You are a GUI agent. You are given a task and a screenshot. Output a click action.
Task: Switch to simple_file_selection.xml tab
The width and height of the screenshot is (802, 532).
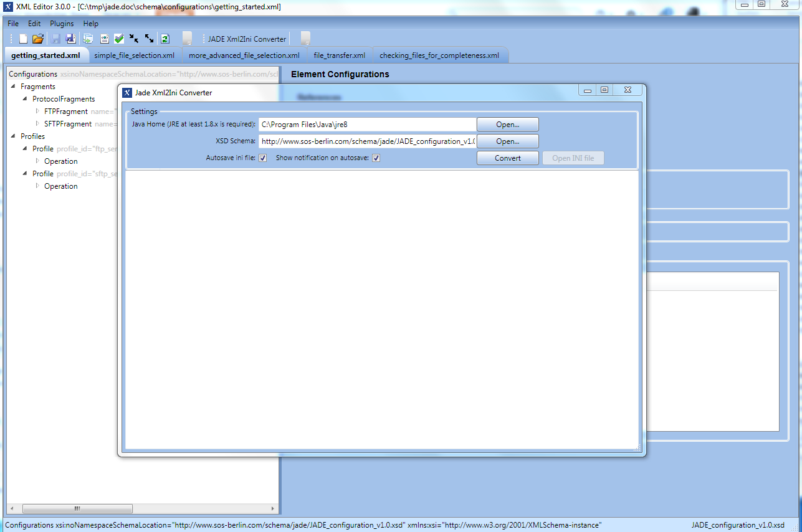135,55
